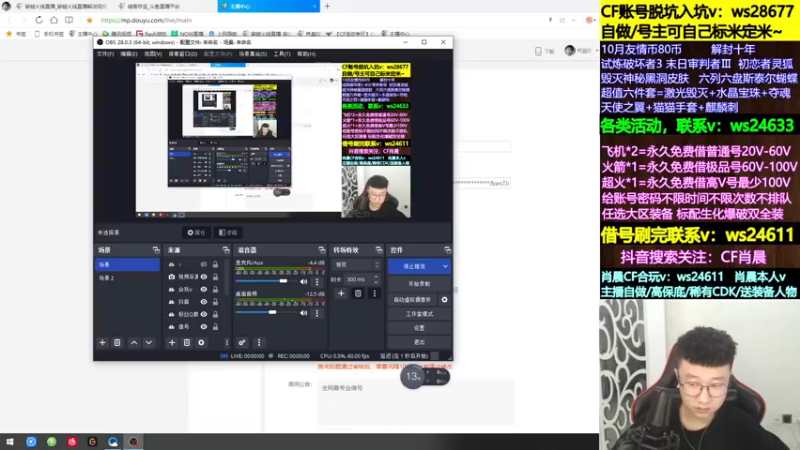The image size is (800, 450).
Task: Open the 工具(T) menu in OBS
Action: [282, 54]
